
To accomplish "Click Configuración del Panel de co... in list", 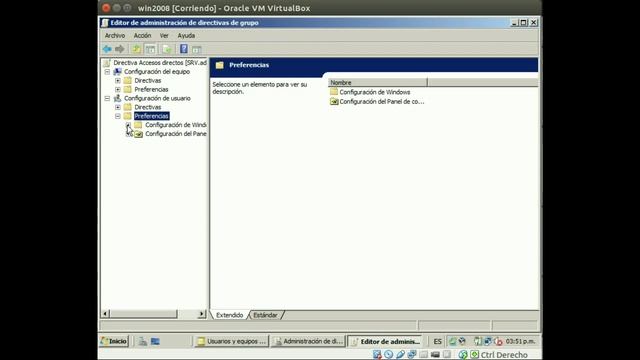I will 382,102.
